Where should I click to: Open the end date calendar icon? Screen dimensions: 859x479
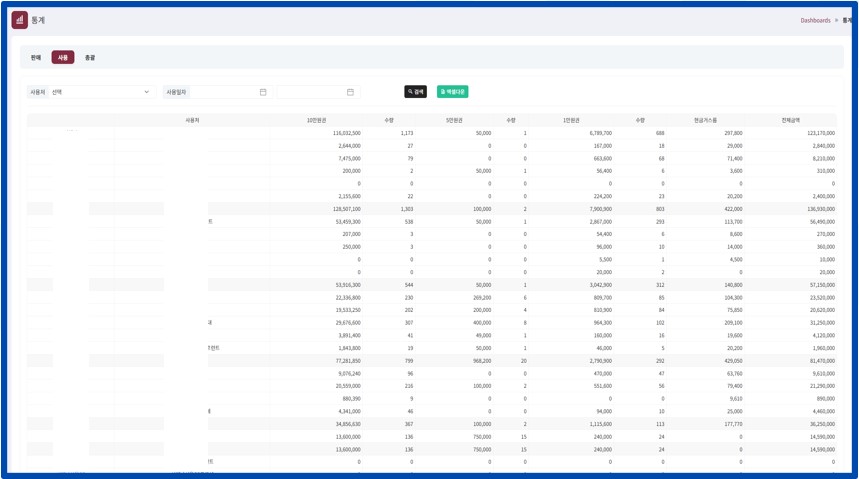pos(350,92)
